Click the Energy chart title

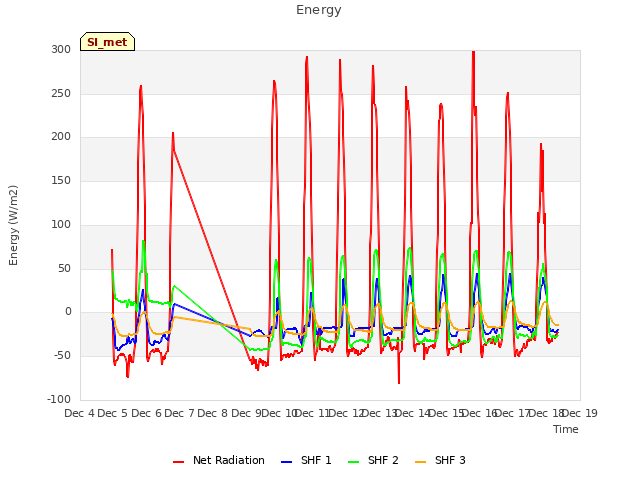pyautogui.click(x=319, y=10)
